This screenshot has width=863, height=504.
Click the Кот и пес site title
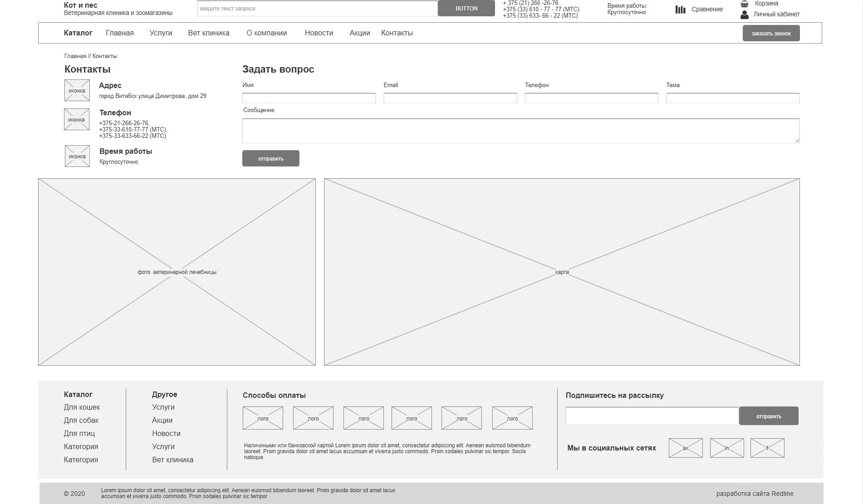(x=81, y=5)
